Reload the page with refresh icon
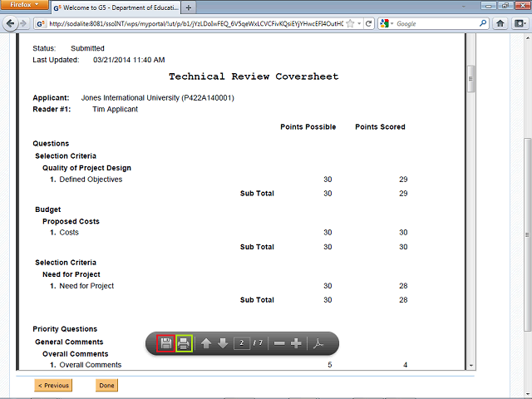 368,24
